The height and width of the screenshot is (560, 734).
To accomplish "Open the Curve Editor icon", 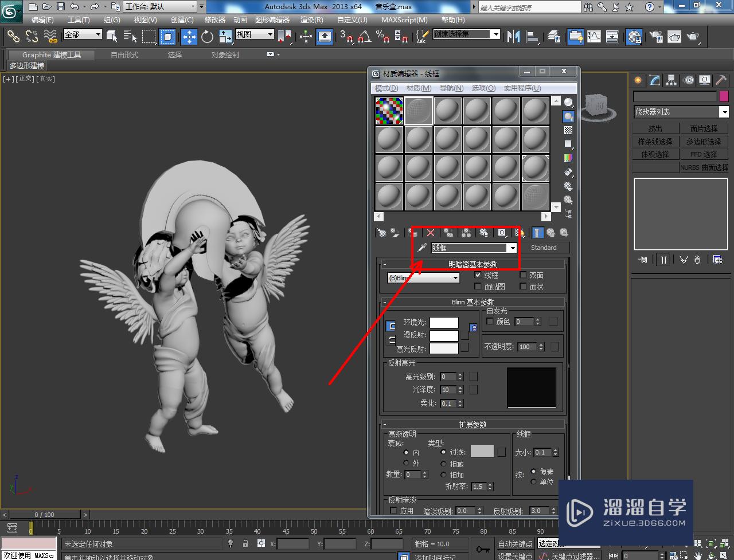I will (594, 37).
